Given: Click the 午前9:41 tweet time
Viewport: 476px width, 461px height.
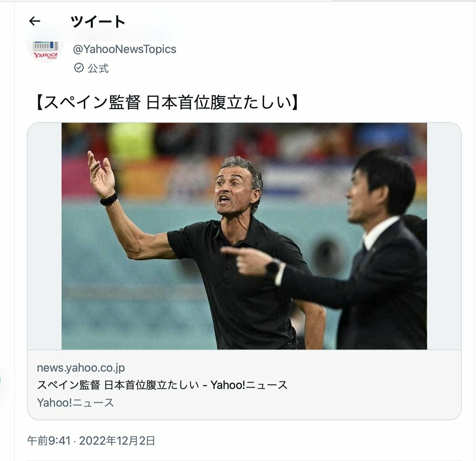Looking at the screenshot, I should [48, 440].
